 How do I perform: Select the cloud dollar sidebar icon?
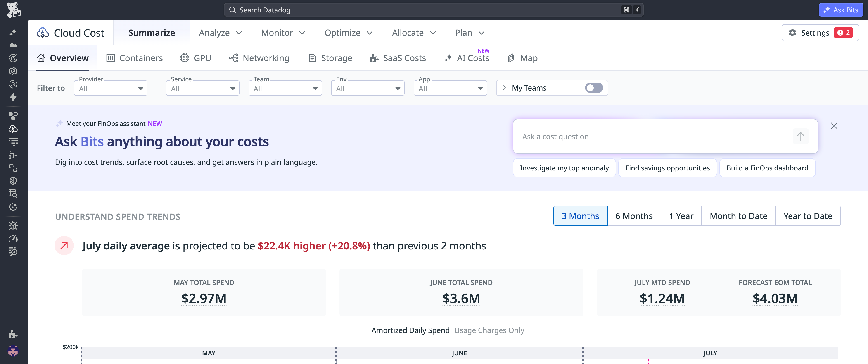tap(13, 129)
